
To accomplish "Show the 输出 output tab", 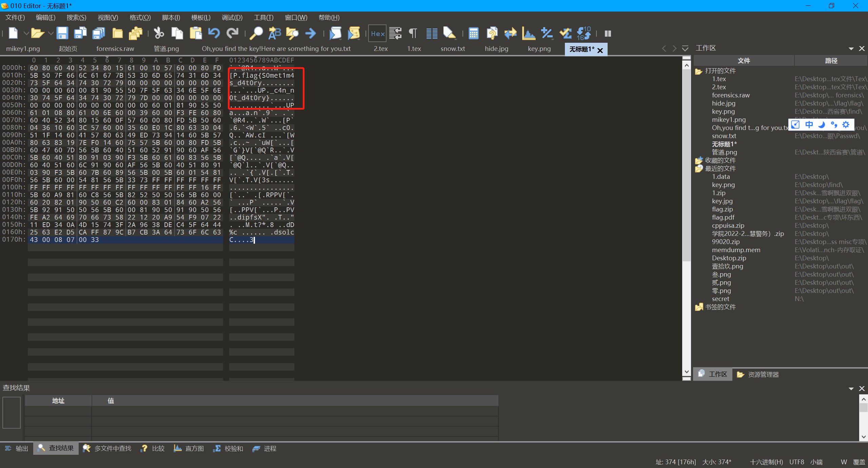I will (16, 448).
